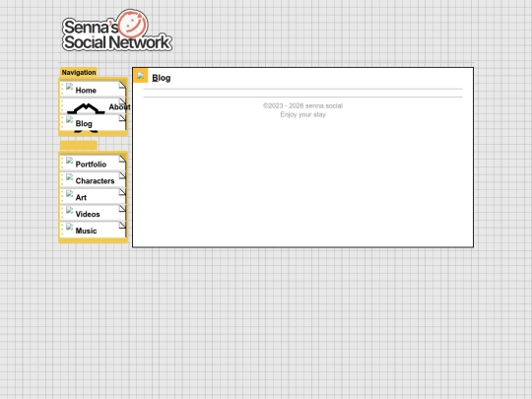The width and height of the screenshot is (532, 399).
Task: Open the Art section
Action: tap(93, 197)
